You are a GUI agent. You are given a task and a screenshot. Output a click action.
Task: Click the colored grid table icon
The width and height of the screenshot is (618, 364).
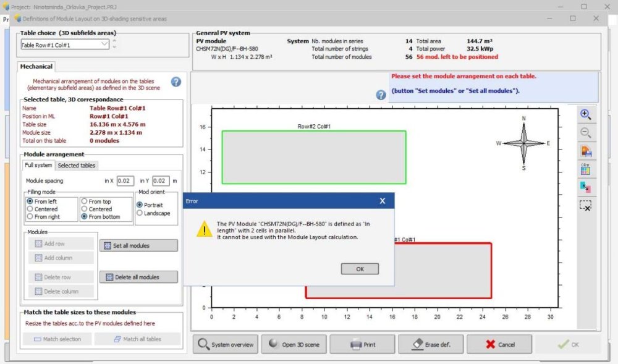click(x=586, y=169)
